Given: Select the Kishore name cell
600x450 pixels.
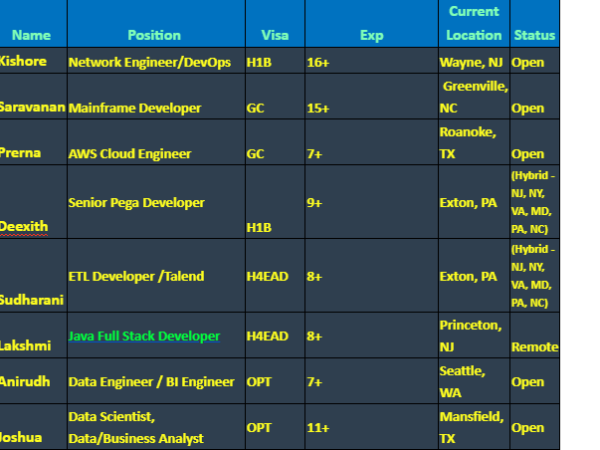Looking at the screenshot, I should pos(33,60).
